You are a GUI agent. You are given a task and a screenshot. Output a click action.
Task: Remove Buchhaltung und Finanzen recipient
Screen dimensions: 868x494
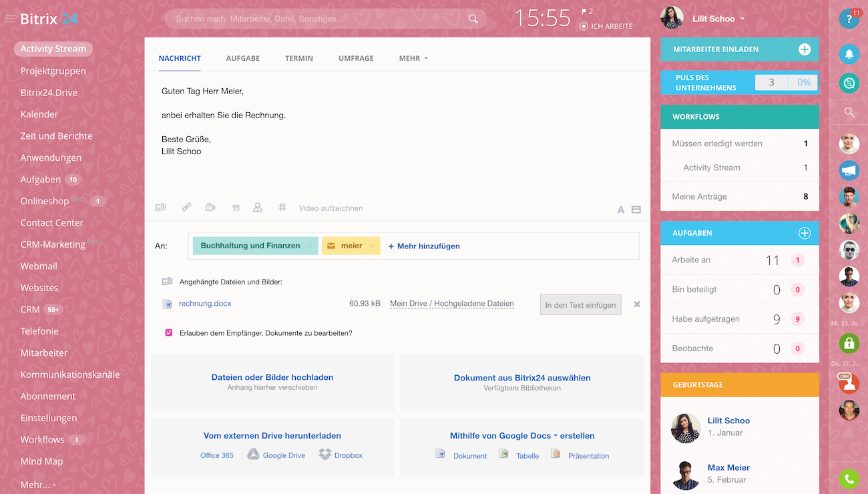click(309, 246)
